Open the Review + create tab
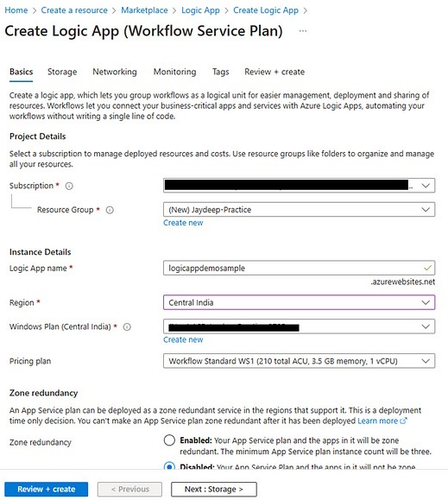Viewport: 448px width, 500px height. (274, 72)
